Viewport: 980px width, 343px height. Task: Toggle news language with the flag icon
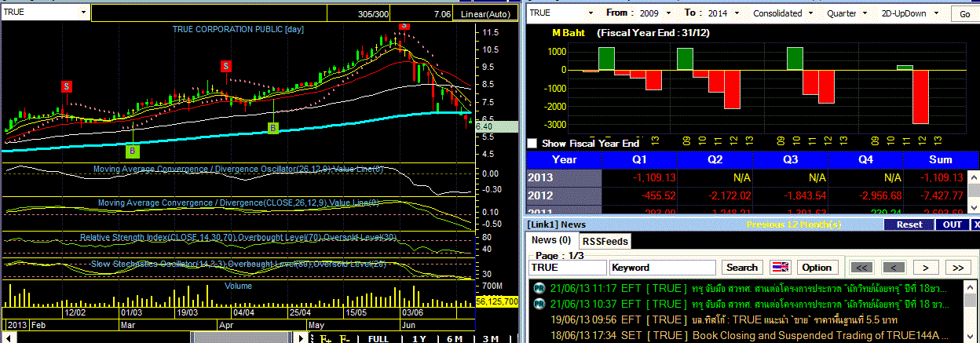781,268
